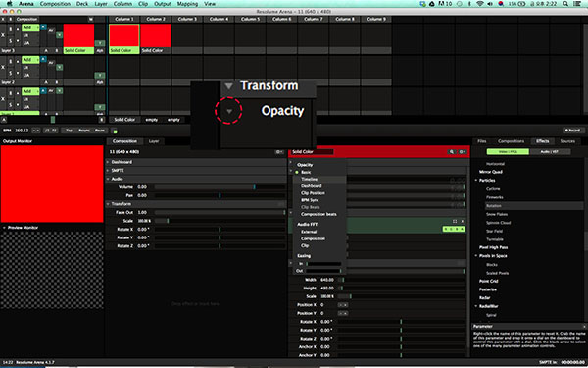Open the Notification Center icon in menu bar

577,4
